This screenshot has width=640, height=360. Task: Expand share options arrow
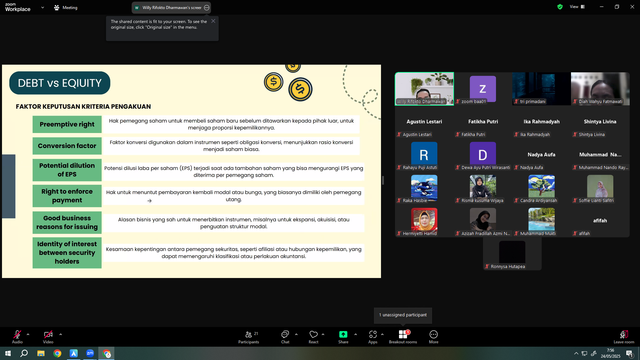point(356,334)
